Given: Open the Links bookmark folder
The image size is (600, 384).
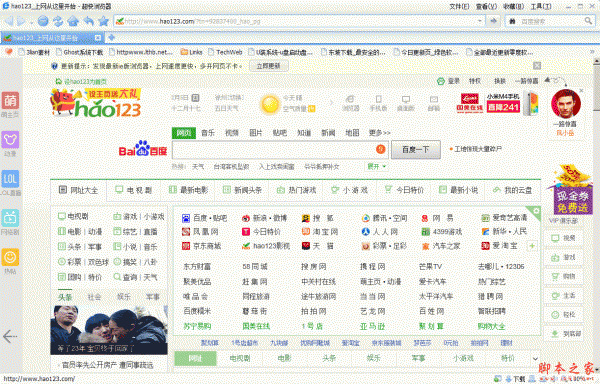Looking at the screenshot, I should coord(191,52).
